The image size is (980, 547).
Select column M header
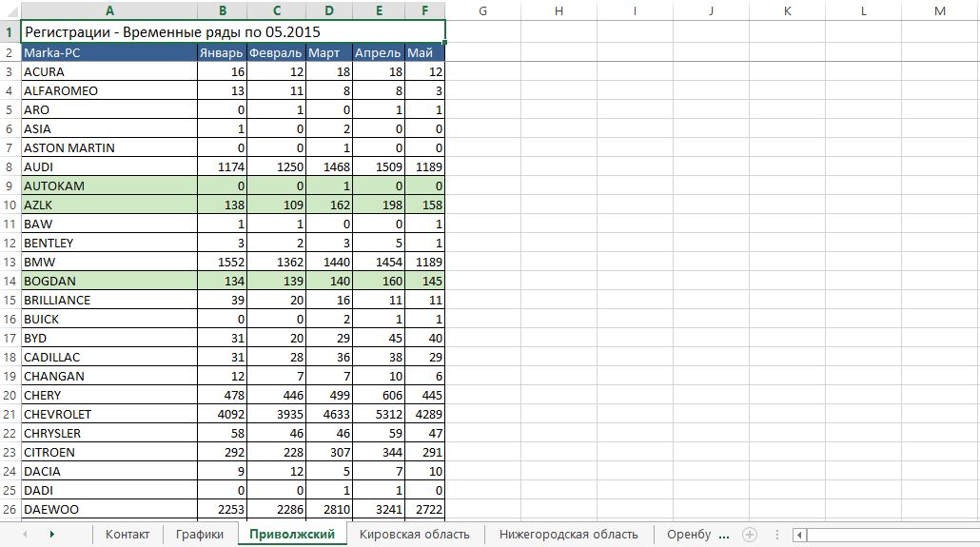(x=940, y=10)
